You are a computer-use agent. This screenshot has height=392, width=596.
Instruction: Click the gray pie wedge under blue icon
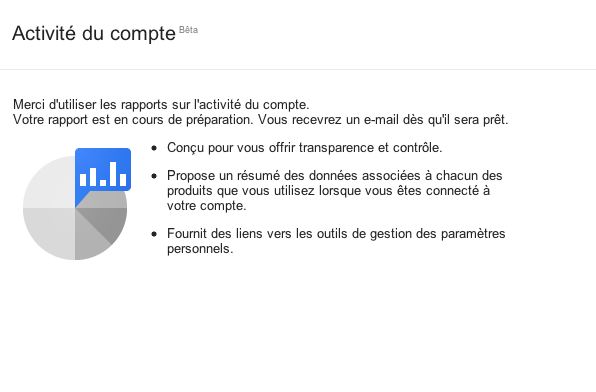coord(108,200)
